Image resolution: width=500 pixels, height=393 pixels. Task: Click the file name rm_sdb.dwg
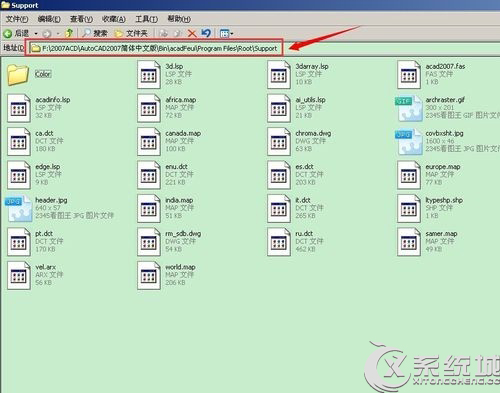tap(183, 234)
